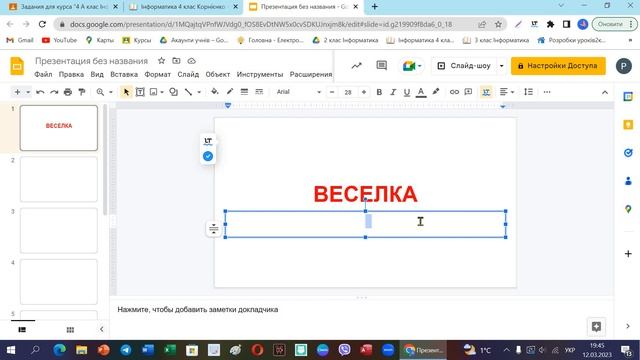Open zoom level dropdown arrow
640x360 pixels.
point(111,92)
